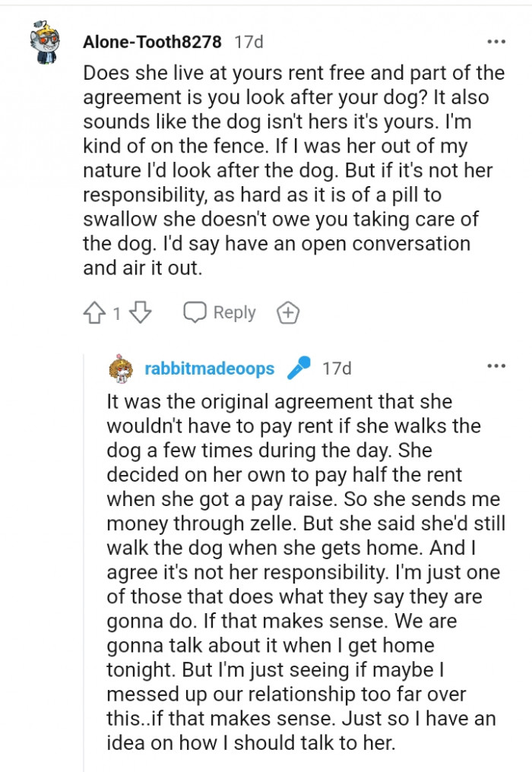Viewport: 532px width, 772px height.
Task: Upvote Alone-Tooth8278's comment
Action: click(93, 312)
